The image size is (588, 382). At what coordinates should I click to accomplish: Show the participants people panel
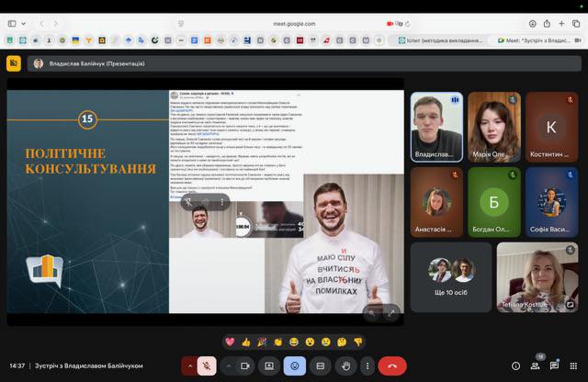coord(535,365)
